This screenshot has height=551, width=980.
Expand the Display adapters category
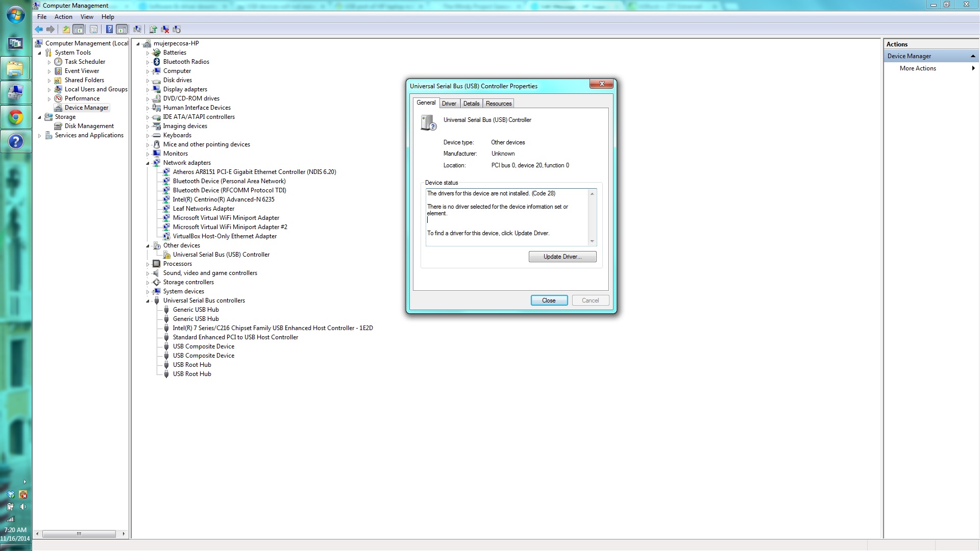tap(148, 90)
